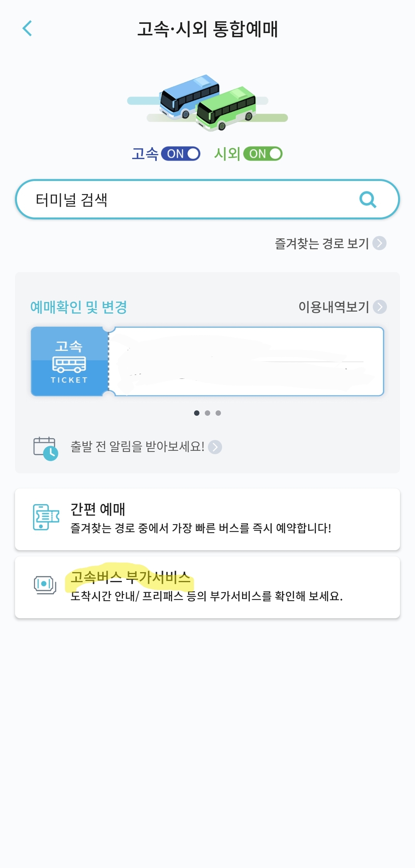
Task: Select the third ticket carousel dot
Action: point(218,413)
